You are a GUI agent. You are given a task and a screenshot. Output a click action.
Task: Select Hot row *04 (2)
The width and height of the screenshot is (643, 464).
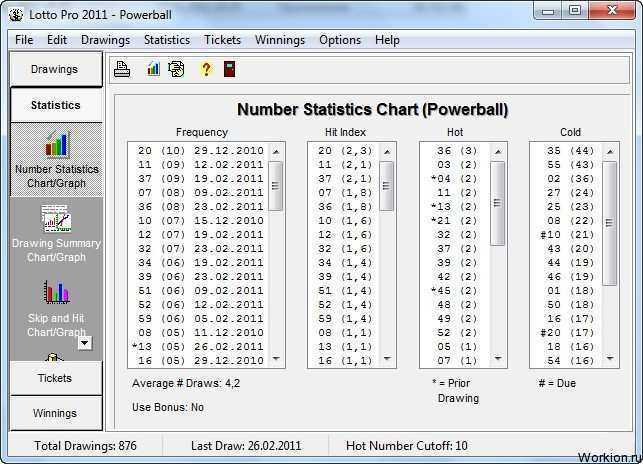coord(455,178)
